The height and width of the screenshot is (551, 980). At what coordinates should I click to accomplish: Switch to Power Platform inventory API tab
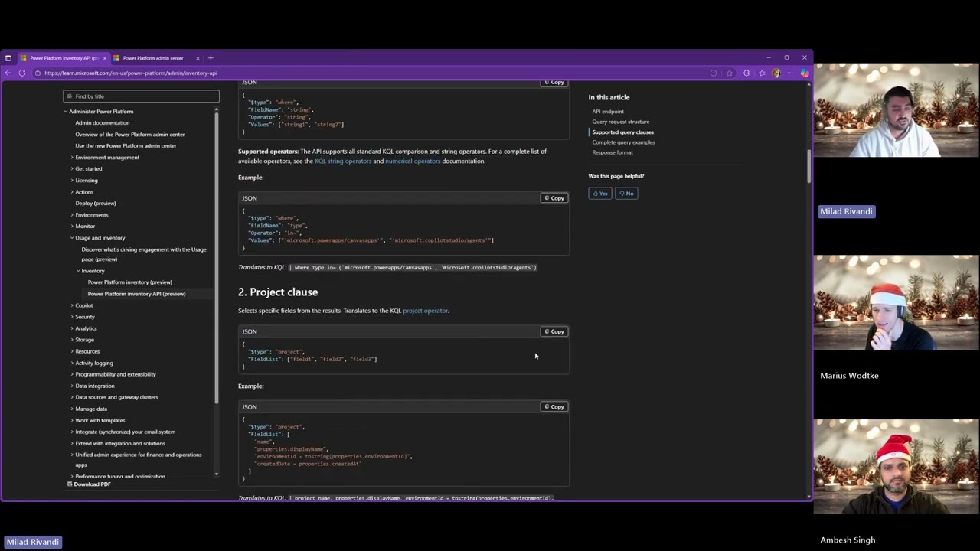pos(64,58)
